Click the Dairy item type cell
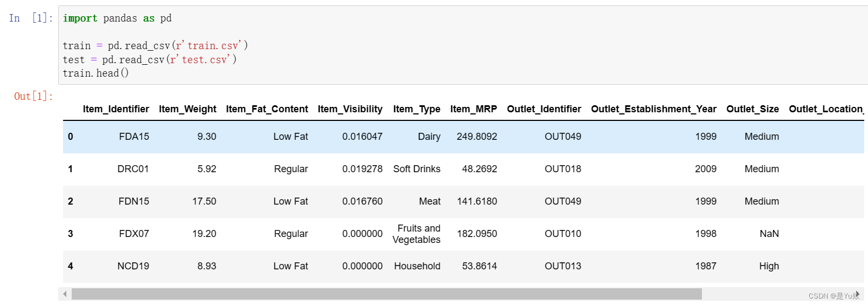This screenshot has height=305, width=868. pos(429,137)
